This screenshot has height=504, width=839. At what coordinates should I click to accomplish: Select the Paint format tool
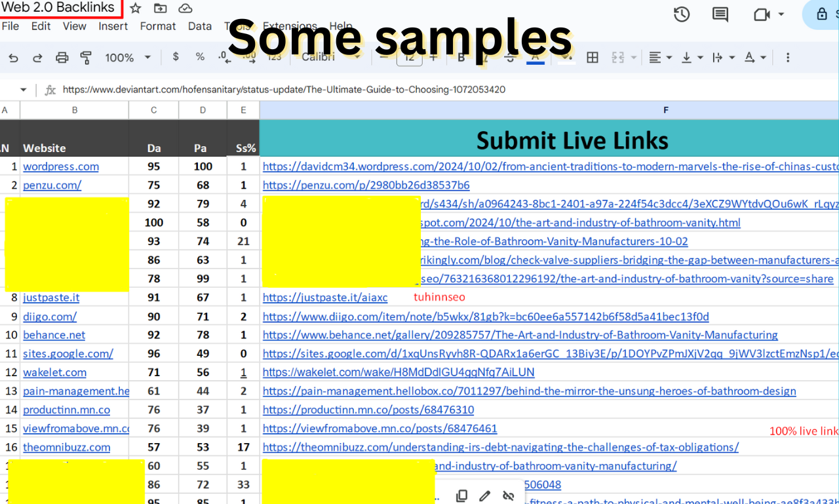(x=86, y=57)
